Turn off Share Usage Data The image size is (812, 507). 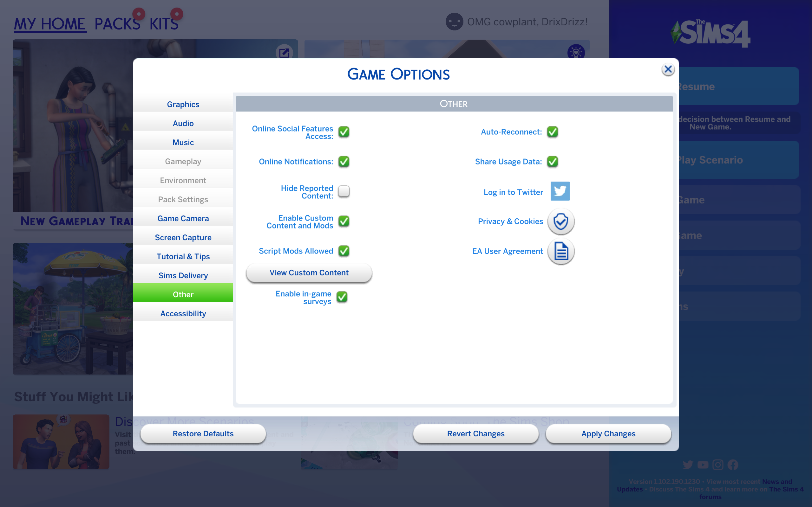tap(552, 162)
